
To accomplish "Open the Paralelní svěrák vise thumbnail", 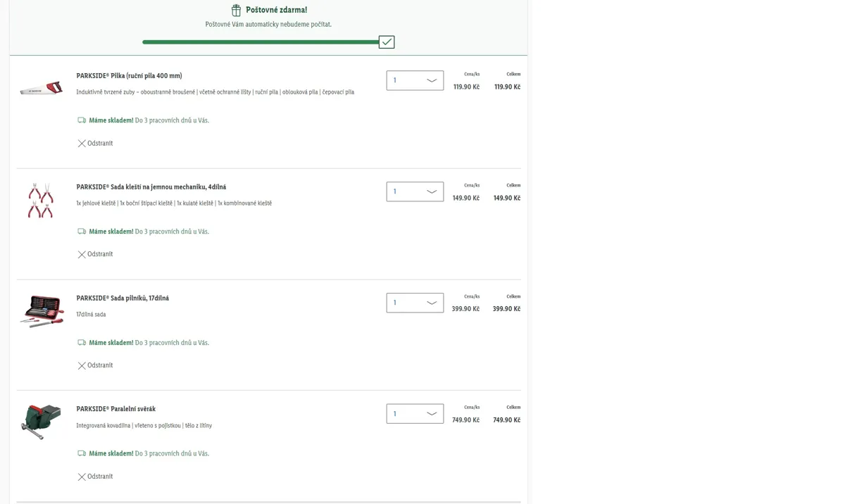I will pos(42,422).
